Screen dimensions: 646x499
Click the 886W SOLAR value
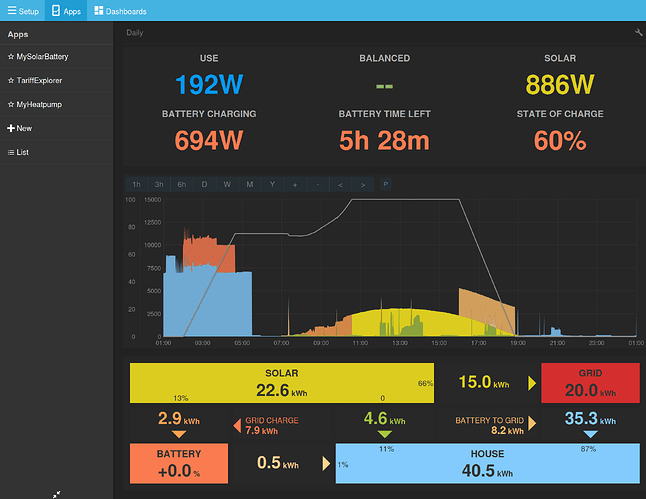pos(560,84)
